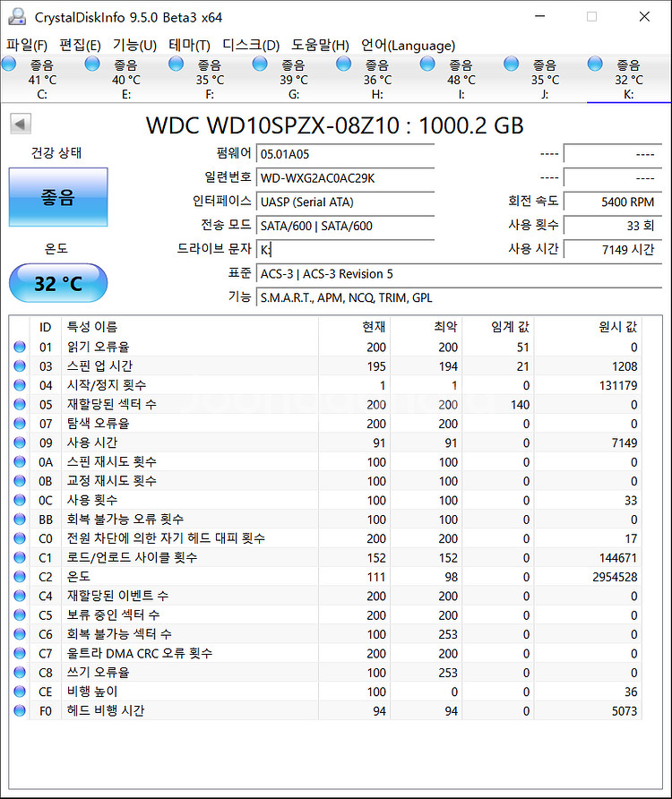Click status dot for 07 탐색 오류율

tap(20, 423)
